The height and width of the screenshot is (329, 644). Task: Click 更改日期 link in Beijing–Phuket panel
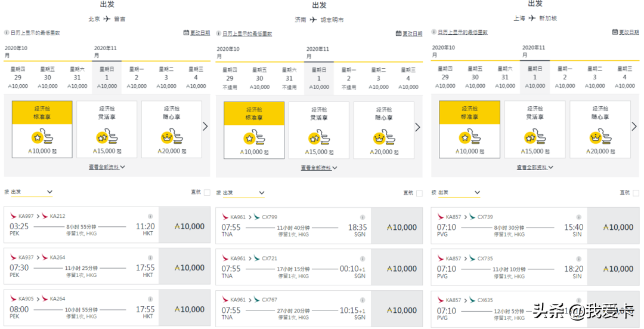[x=197, y=33]
